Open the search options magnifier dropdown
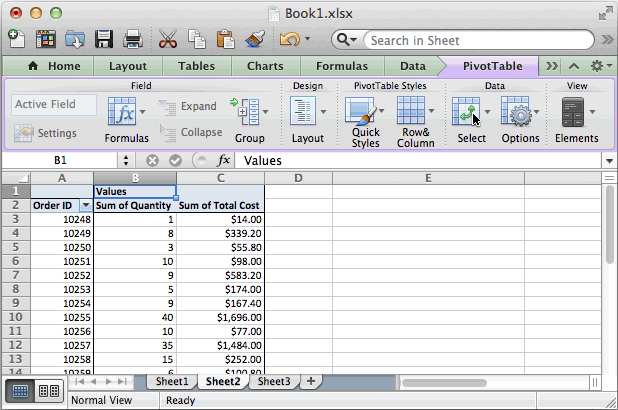The height and width of the screenshot is (410, 618). [347, 40]
